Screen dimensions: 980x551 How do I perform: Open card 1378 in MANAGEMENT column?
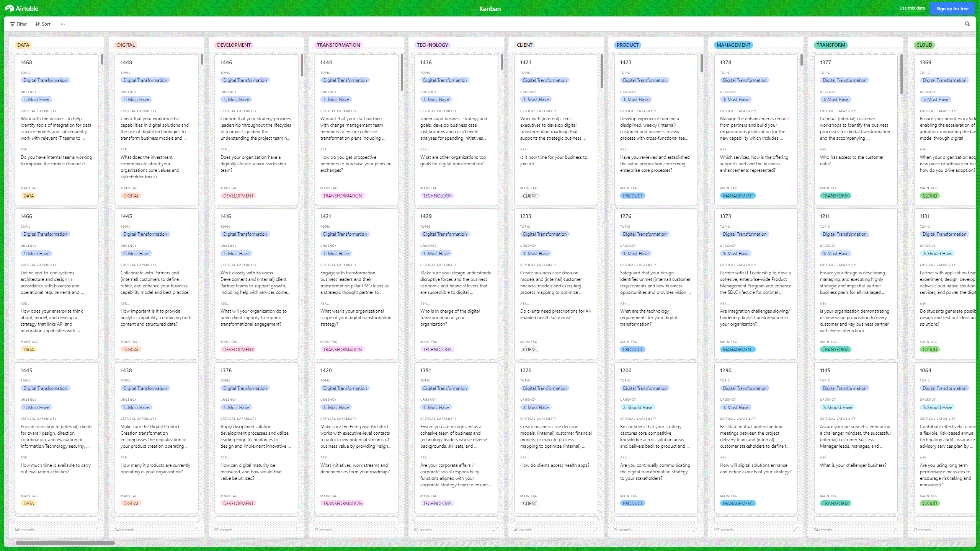756,130
